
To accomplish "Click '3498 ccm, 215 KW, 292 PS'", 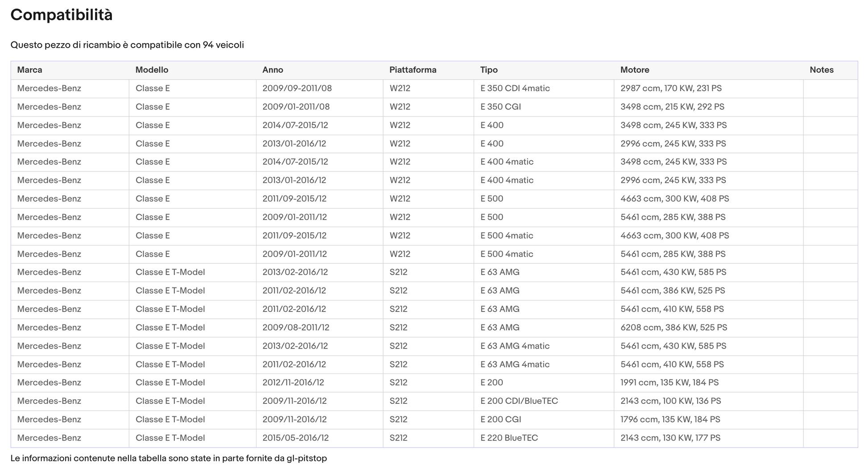I will point(672,107).
